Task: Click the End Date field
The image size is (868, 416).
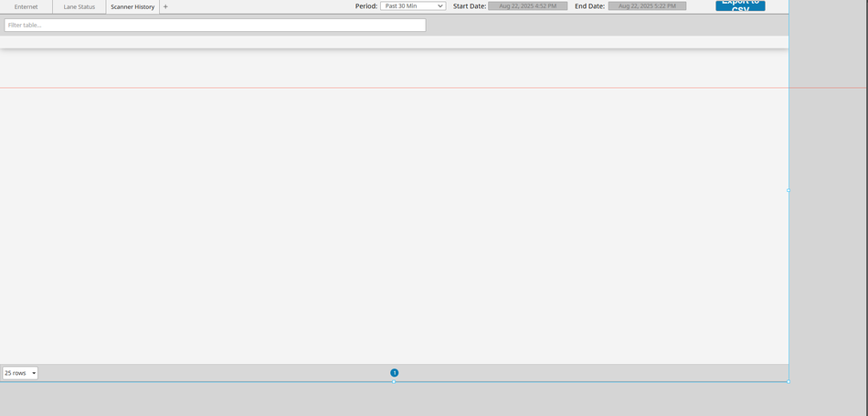Action: tap(647, 6)
